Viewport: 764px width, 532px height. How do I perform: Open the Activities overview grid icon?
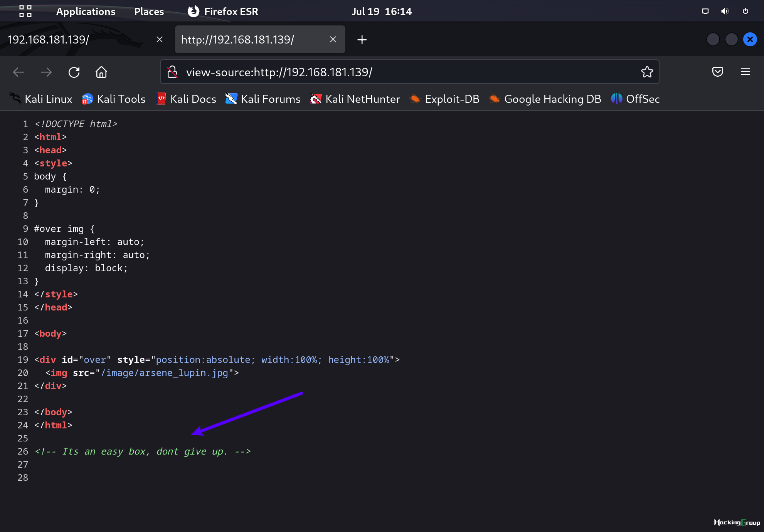coord(25,11)
